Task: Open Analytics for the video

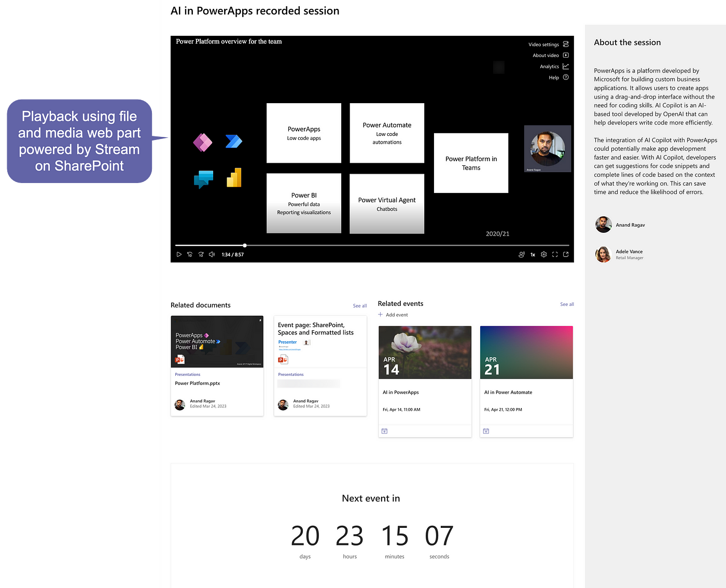Action: (x=554, y=66)
